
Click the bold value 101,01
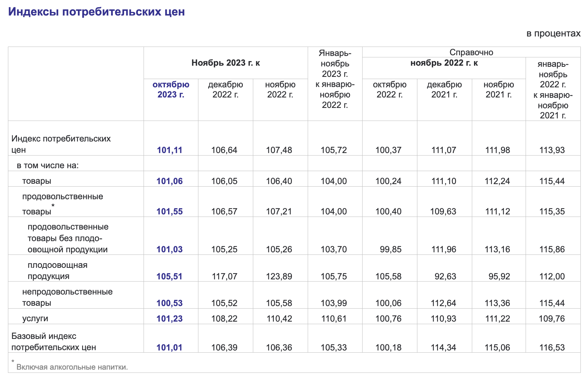coord(170,348)
